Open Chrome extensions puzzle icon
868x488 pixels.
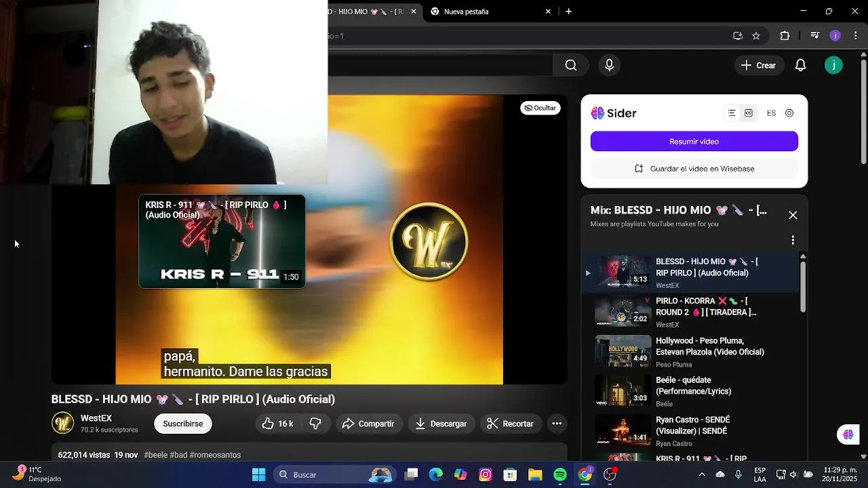click(785, 36)
